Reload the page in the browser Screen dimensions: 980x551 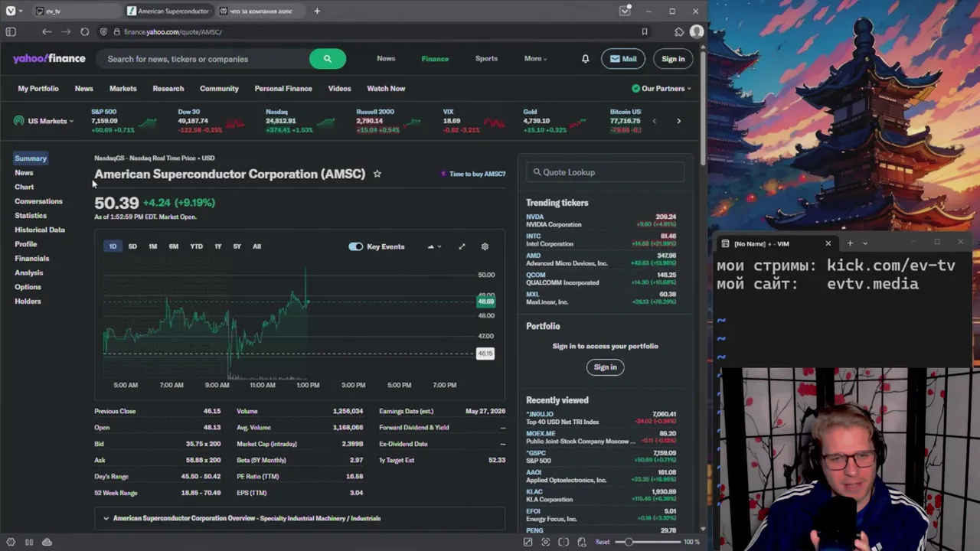(84, 32)
